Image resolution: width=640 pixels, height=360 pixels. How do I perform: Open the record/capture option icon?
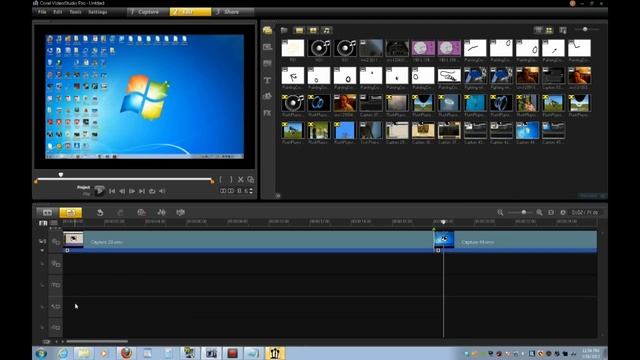point(141,212)
